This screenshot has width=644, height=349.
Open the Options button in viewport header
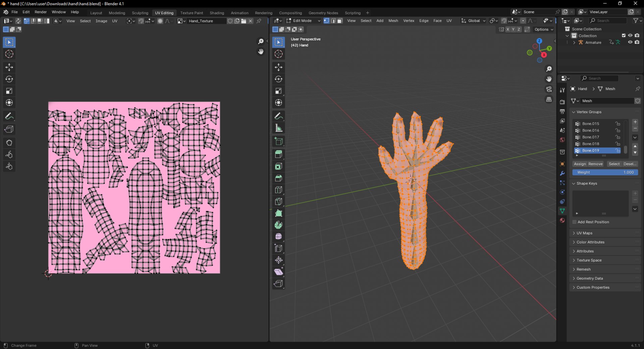pyautogui.click(x=544, y=30)
